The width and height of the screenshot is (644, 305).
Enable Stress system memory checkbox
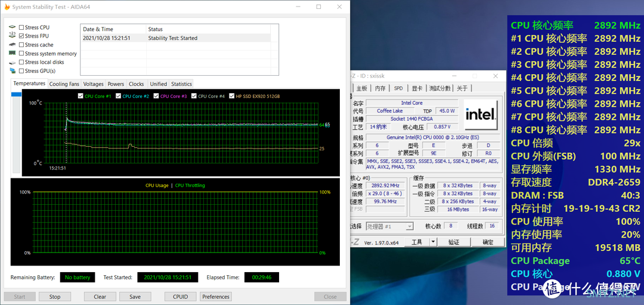coord(21,54)
